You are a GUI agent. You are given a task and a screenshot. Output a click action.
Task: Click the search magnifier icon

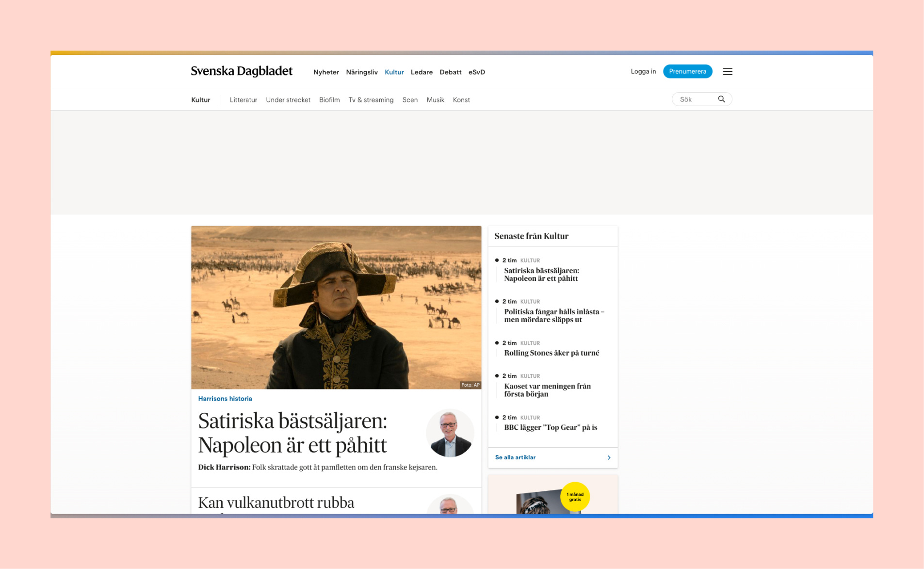[x=721, y=99]
